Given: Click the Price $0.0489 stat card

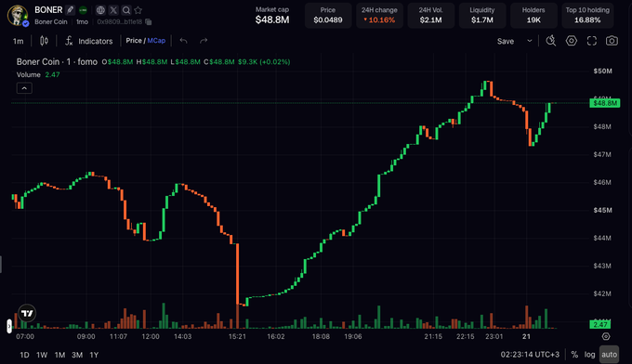Looking at the screenshot, I should point(328,15).
